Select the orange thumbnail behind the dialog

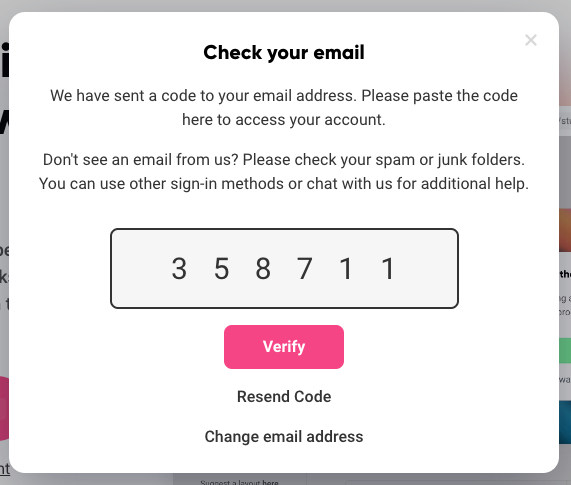coord(565,230)
